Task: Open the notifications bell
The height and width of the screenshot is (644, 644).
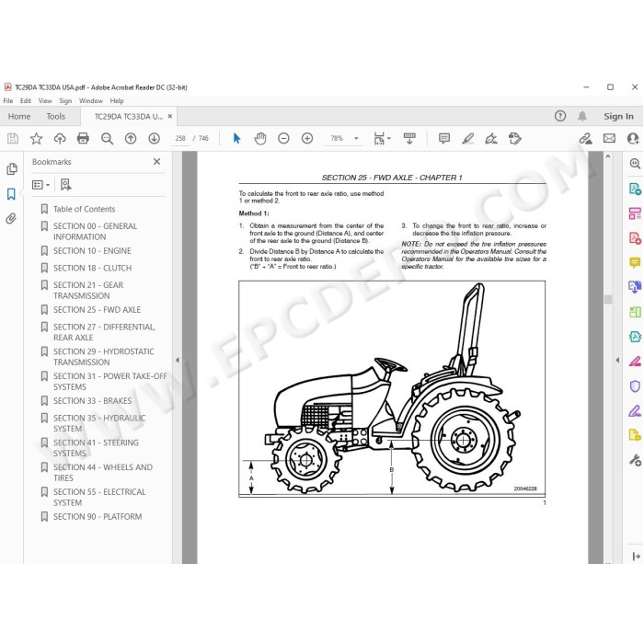Action: click(582, 116)
